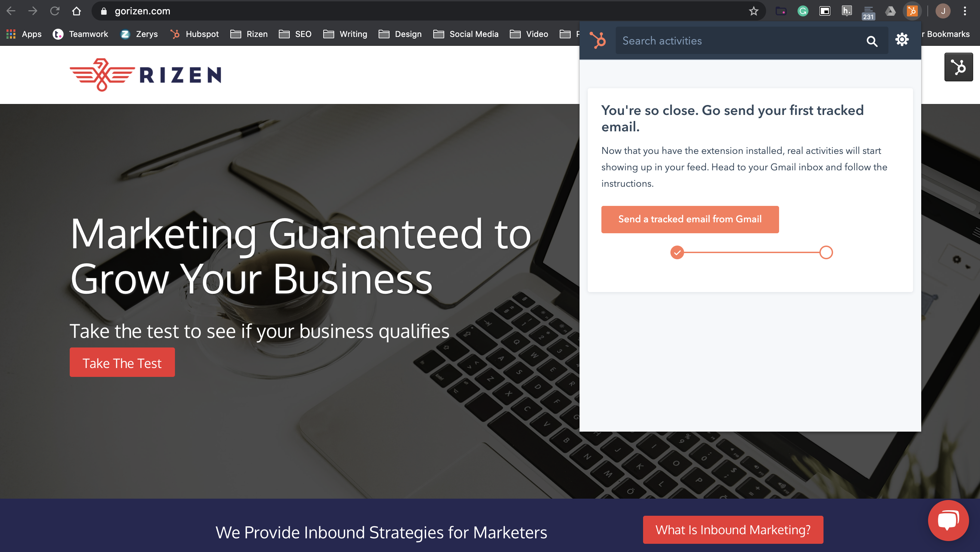Viewport: 980px width, 552px height.
Task: Click the onboarding progress slider circle
Action: [x=826, y=253]
